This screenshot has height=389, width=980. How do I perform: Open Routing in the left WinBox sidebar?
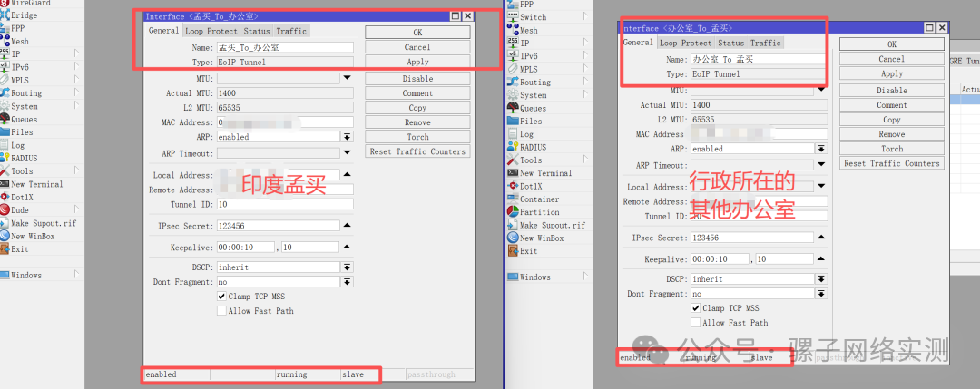[26, 93]
